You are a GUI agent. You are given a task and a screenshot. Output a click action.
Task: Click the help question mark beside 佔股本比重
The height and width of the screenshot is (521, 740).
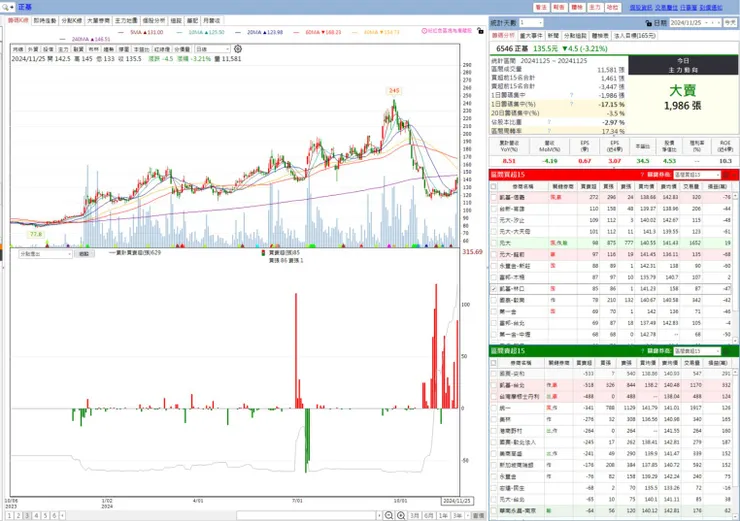click(x=549, y=122)
